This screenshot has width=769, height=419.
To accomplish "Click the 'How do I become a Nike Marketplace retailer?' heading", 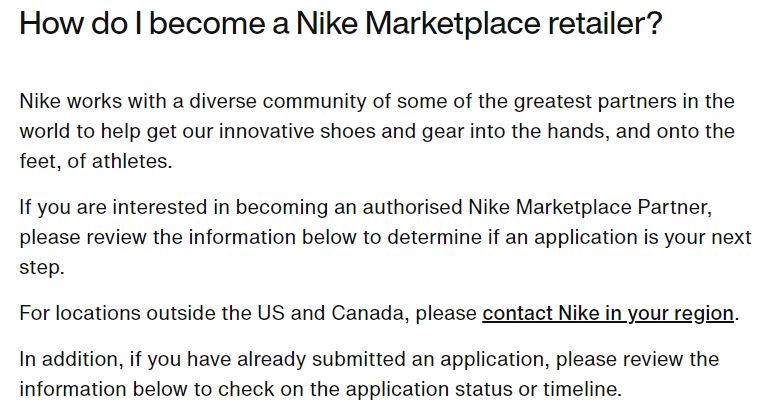I will tap(341, 23).
